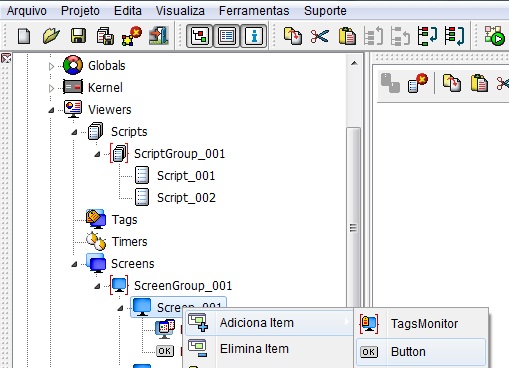Collapse the ScriptGroup_001 node

pyautogui.click(x=97, y=154)
